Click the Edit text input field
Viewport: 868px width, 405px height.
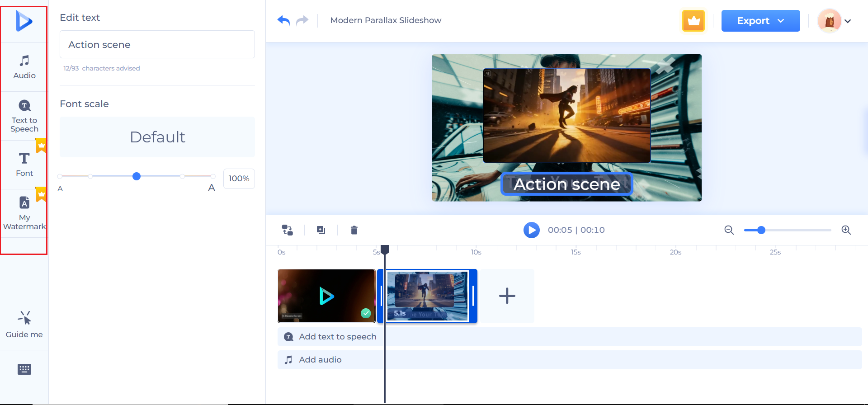point(157,44)
